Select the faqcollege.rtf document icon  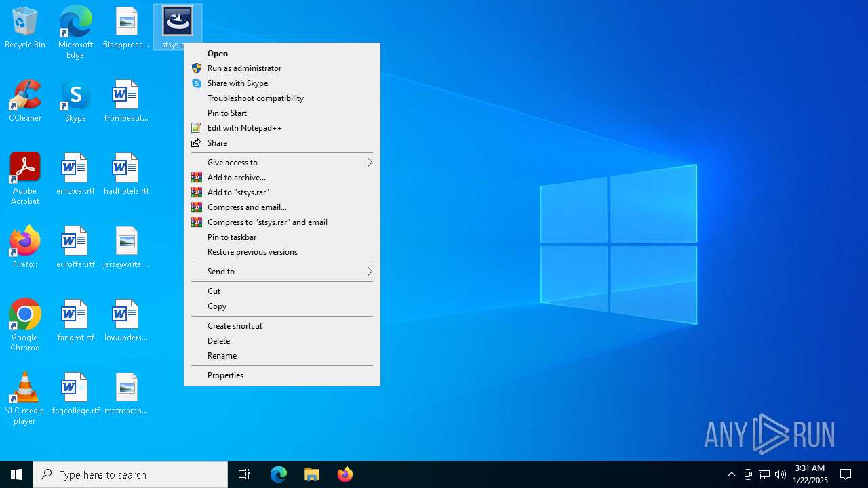(x=75, y=394)
